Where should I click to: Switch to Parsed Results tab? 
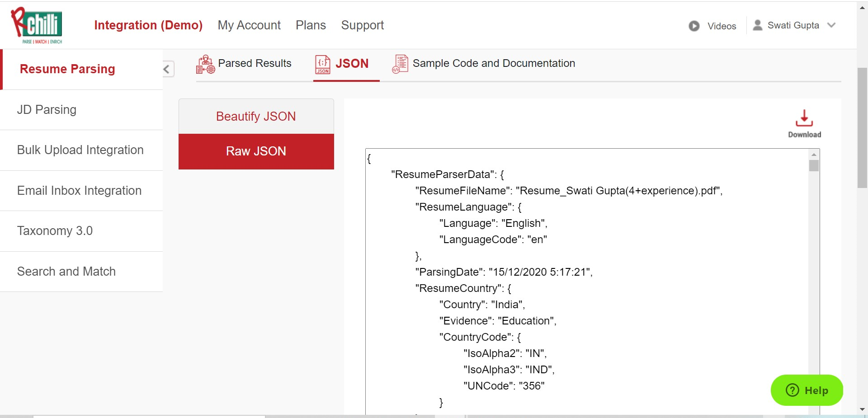coord(255,63)
